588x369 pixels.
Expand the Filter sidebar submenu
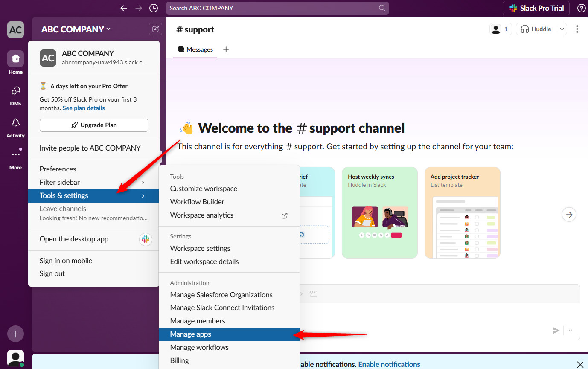[x=92, y=182]
